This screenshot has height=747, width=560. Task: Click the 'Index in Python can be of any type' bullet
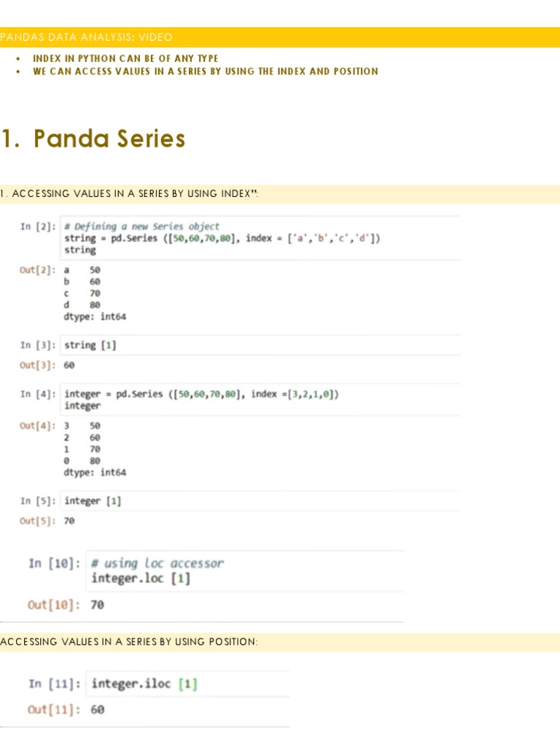tap(125, 58)
